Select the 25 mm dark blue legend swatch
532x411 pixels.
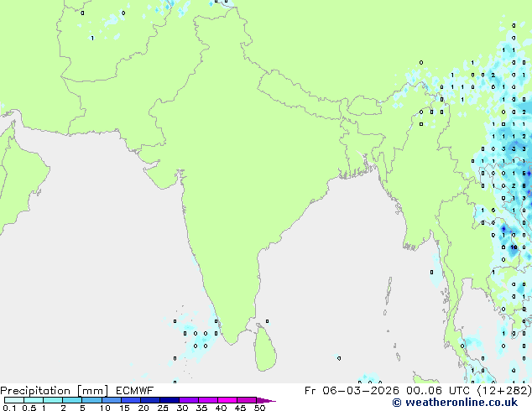point(170,400)
